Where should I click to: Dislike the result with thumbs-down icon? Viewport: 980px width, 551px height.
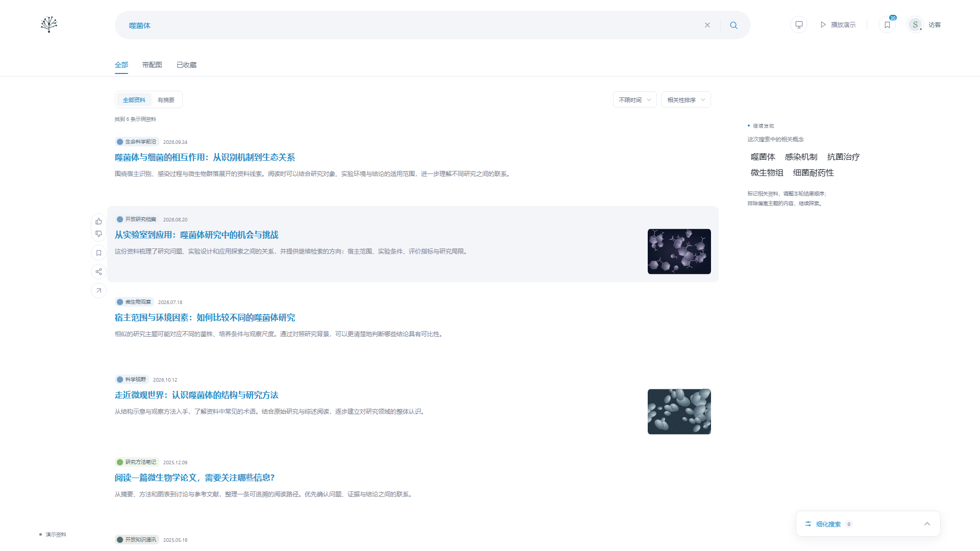[99, 234]
